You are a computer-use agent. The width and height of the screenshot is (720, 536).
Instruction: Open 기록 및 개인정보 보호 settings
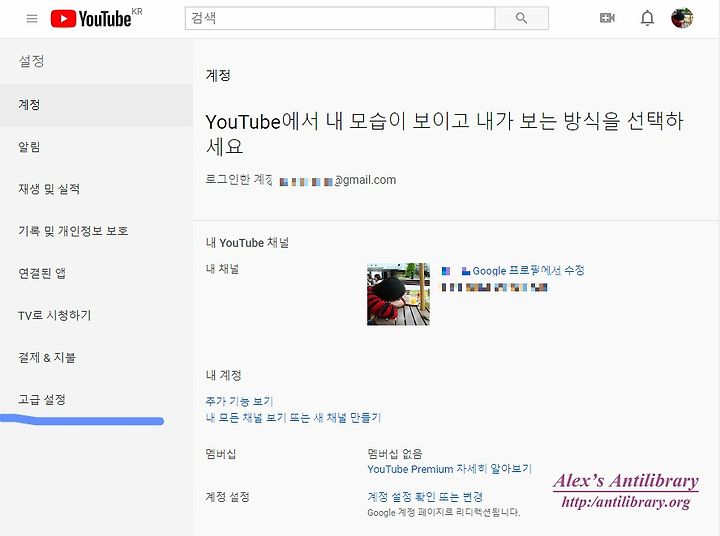[96, 231]
